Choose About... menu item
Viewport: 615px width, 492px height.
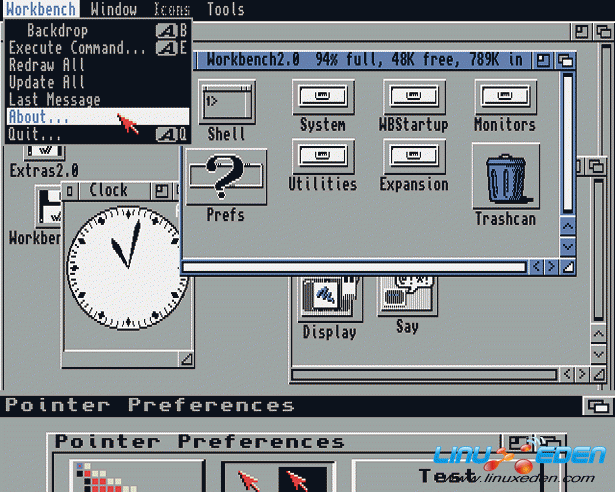97,117
